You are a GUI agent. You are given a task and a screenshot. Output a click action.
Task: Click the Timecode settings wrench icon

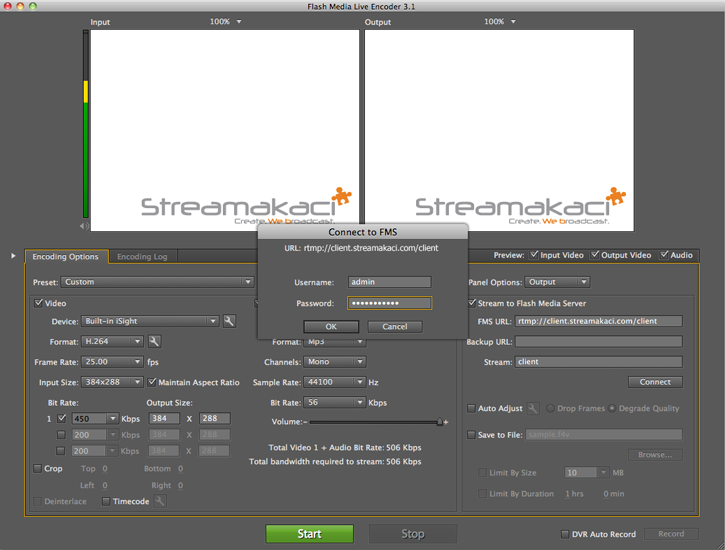click(160, 501)
